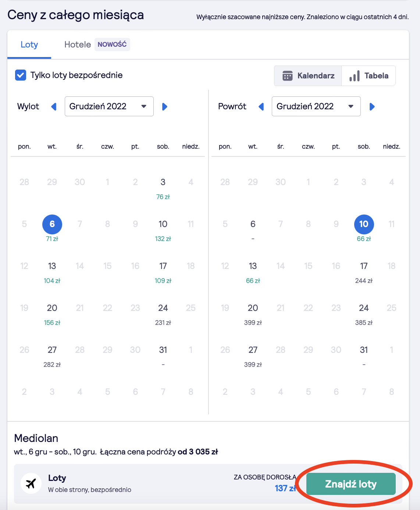The width and height of the screenshot is (420, 510).
Task: Switch view to Tabela
Action: pos(369,76)
